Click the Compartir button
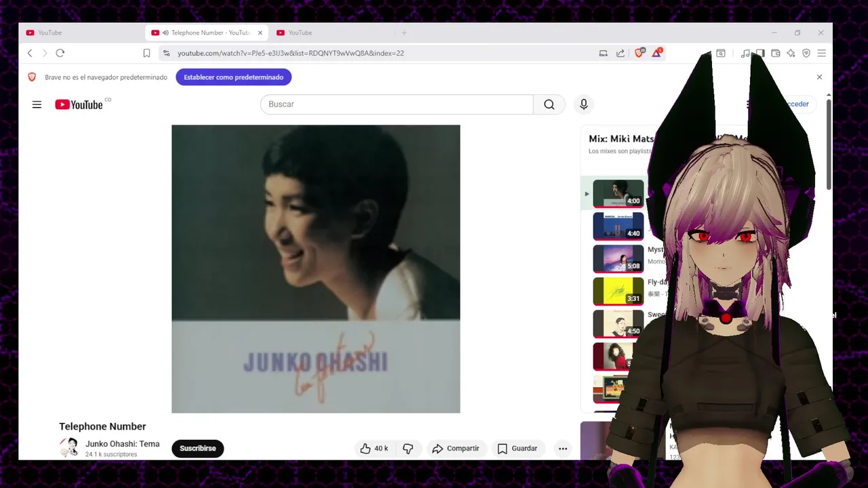This screenshot has height=488, width=868. [x=456, y=448]
